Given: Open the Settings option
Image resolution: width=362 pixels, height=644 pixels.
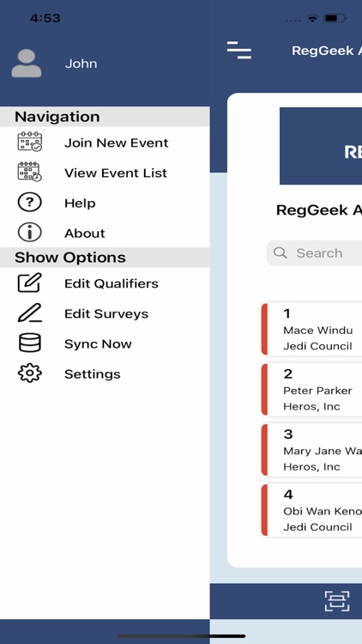Looking at the screenshot, I should [x=105, y=374].
